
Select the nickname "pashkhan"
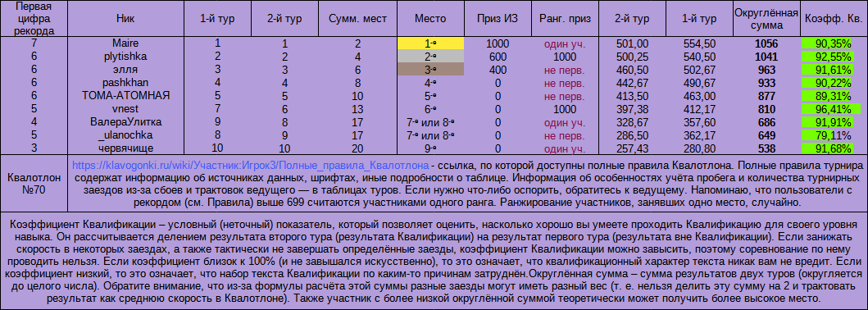(125, 83)
